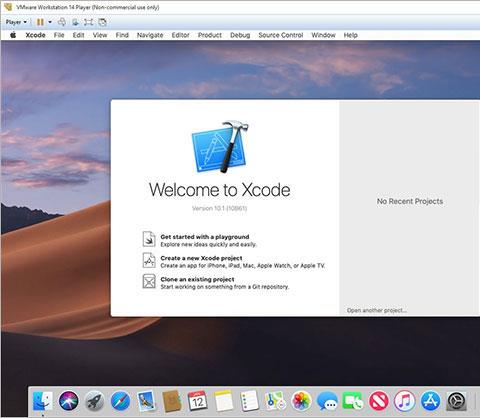The height and width of the screenshot is (418, 480).
Task: Click VMware Send Ctrl+Alt+Del toolbar icon
Action: 62,22
